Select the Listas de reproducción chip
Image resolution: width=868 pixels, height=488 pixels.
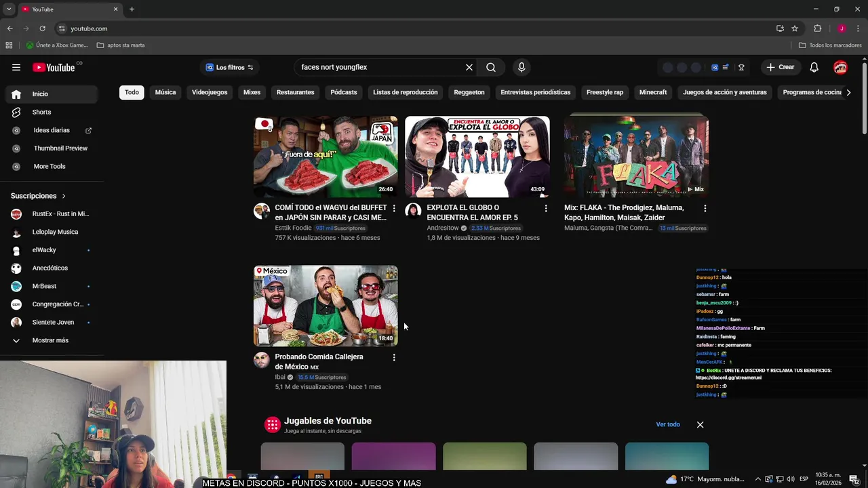(x=406, y=92)
